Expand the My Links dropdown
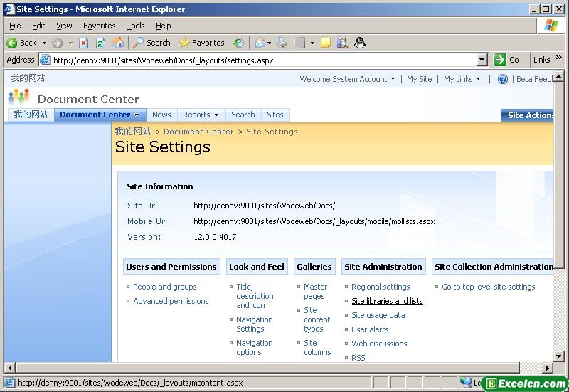 pyautogui.click(x=478, y=79)
